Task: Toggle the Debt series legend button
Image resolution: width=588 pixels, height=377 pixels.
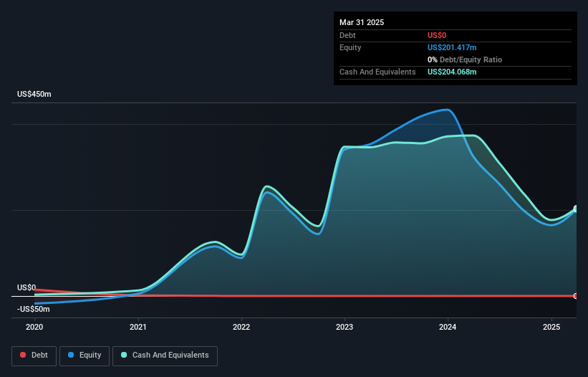Action: coord(34,355)
